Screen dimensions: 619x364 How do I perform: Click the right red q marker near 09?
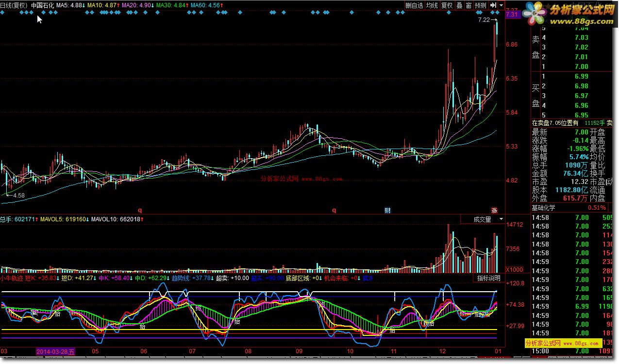[x=334, y=211]
